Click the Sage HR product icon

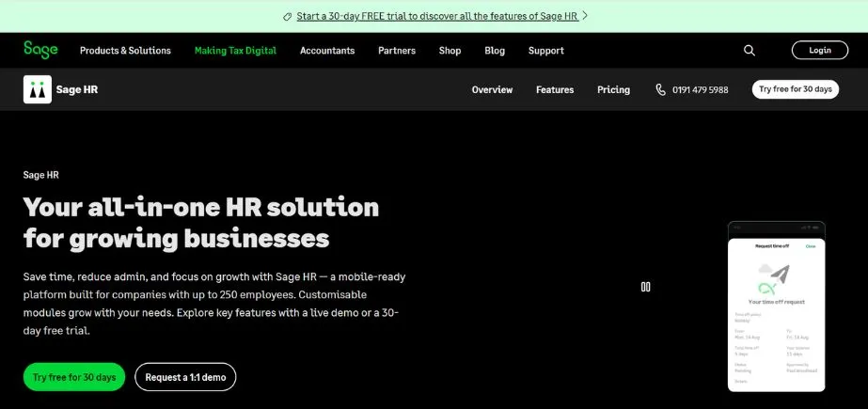(38, 89)
